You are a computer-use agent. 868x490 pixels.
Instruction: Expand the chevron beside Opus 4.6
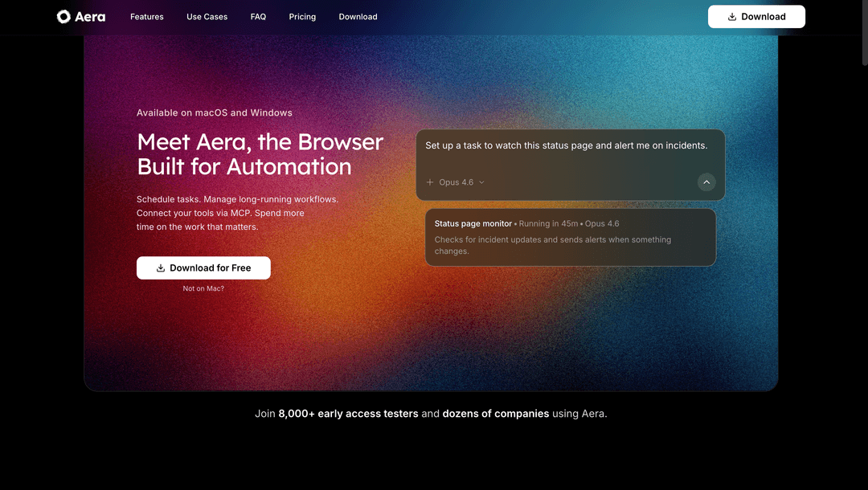[x=481, y=182]
